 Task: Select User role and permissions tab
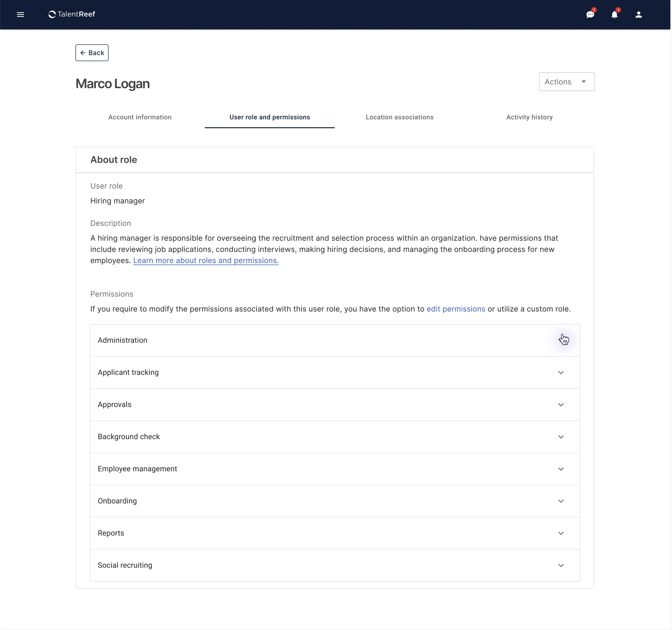[270, 117]
